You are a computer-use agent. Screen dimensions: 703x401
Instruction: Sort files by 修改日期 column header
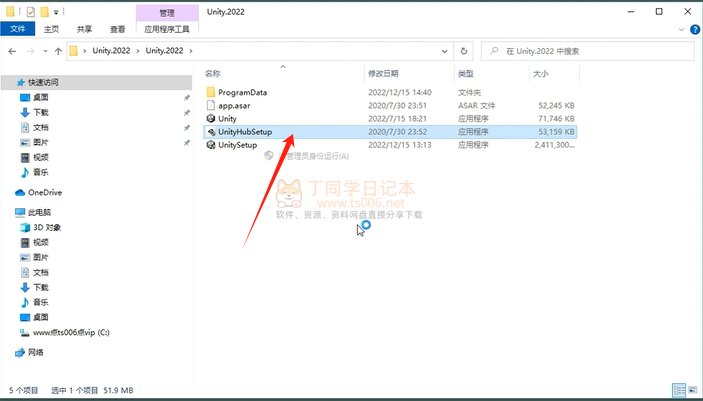(383, 74)
